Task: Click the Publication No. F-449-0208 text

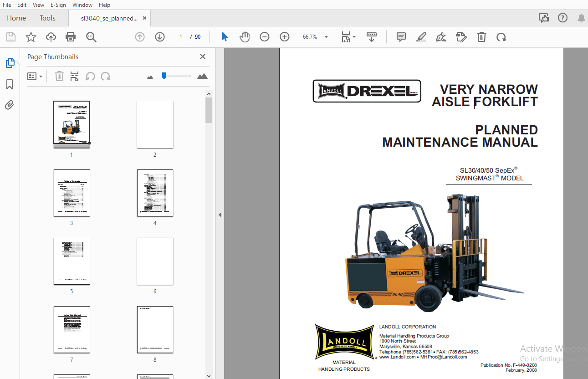Action: click(508, 365)
